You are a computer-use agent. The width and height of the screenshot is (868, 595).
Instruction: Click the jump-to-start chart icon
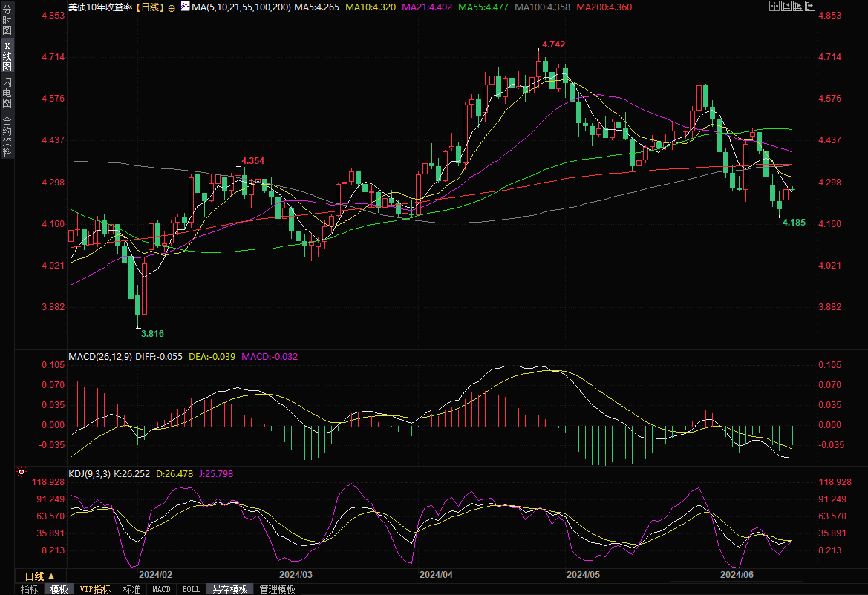788,6
